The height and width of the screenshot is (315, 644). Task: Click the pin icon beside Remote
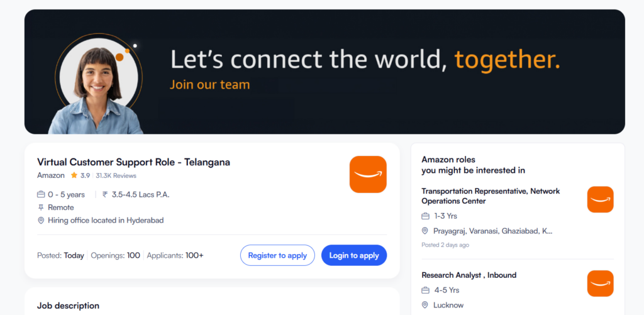[42, 207]
